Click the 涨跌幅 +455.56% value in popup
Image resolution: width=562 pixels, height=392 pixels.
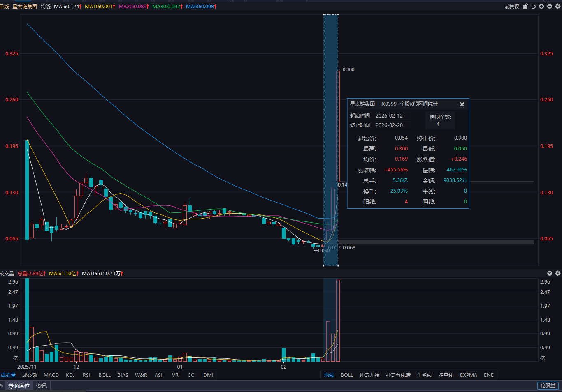tap(396, 170)
